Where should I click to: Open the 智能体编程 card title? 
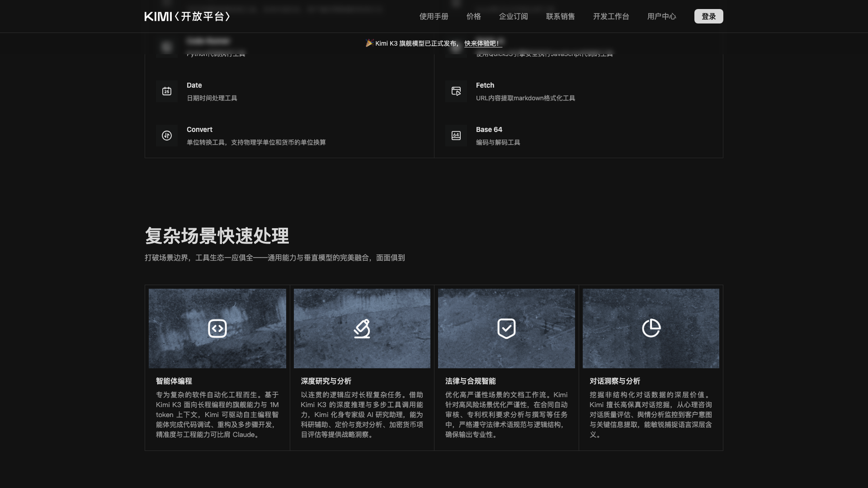pos(174,381)
